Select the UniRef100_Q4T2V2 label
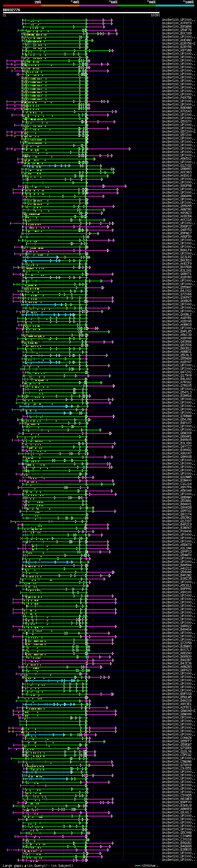Screen dimensions: 197x868 point(177,372)
